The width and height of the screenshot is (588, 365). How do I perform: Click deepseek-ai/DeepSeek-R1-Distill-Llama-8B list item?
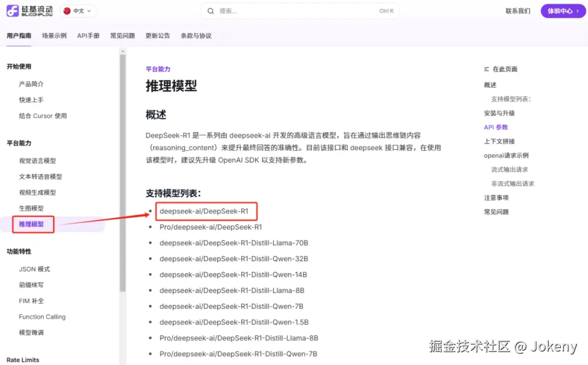tap(232, 290)
